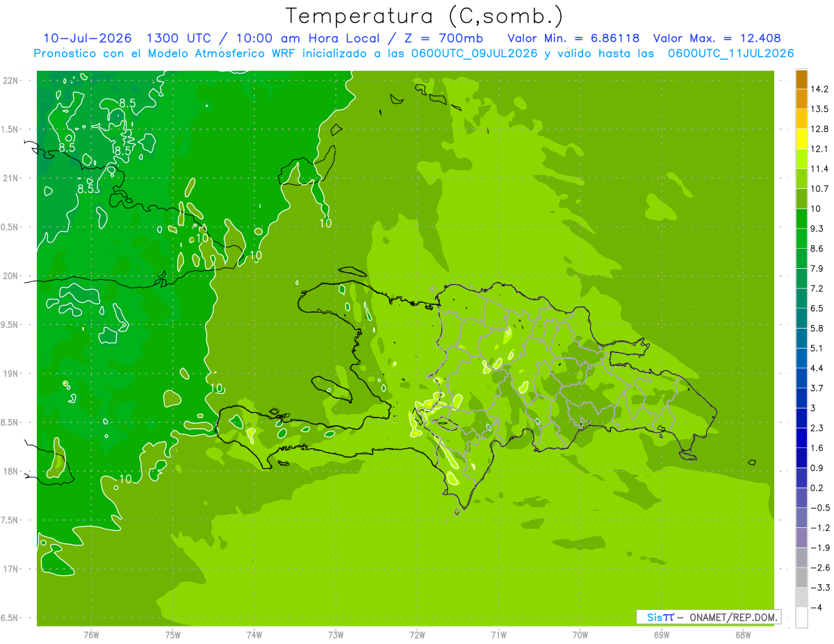
Task: Click the "73W" longitude label
Action: (336, 635)
